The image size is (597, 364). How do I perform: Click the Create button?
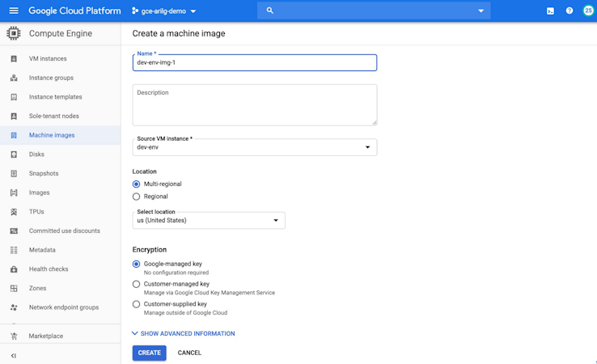point(150,353)
